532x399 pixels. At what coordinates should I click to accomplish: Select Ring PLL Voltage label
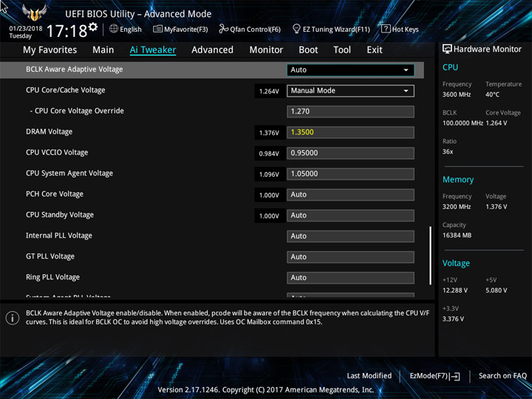[x=53, y=277]
